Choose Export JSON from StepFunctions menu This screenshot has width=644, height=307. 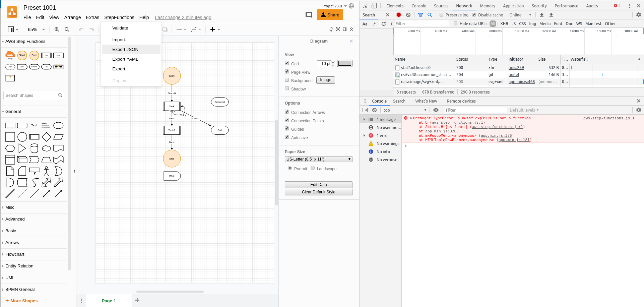(125, 49)
